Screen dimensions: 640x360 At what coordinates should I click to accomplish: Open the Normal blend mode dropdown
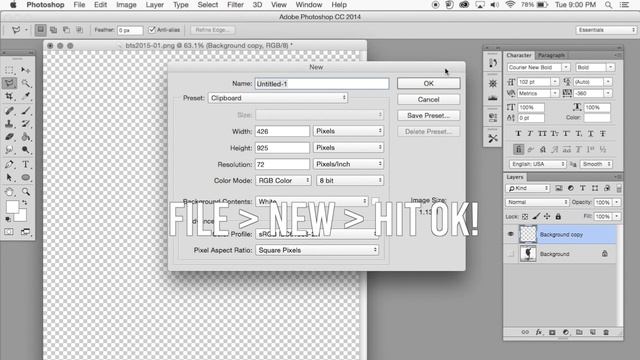(x=537, y=202)
